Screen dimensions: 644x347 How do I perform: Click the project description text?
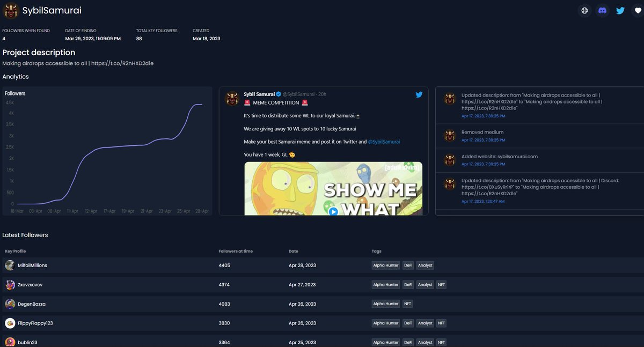(x=78, y=63)
